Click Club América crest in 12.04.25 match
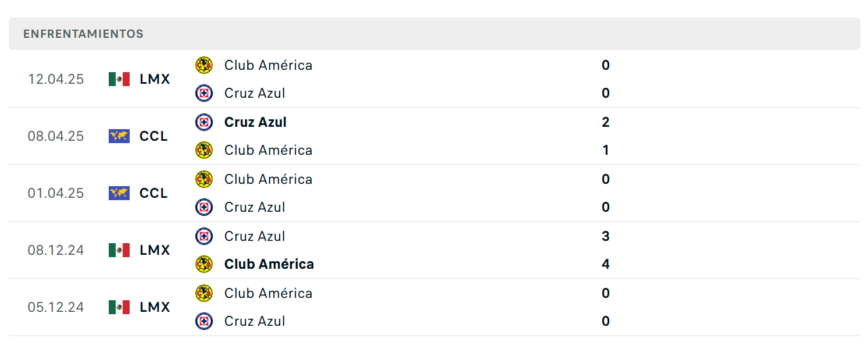The height and width of the screenshot is (345, 868). (204, 65)
